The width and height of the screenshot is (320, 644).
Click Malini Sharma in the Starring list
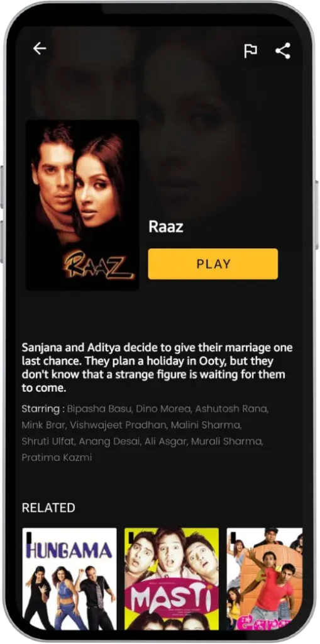coord(206,425)
